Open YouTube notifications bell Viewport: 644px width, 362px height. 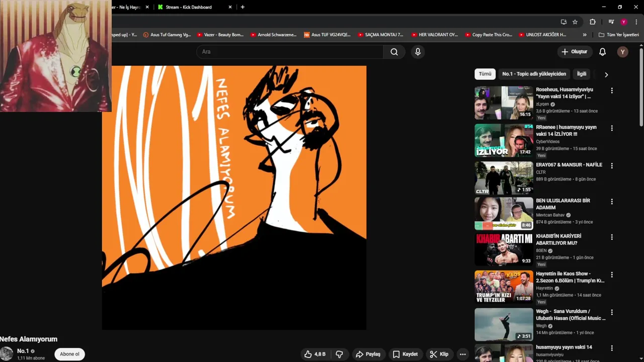point(602,52)
